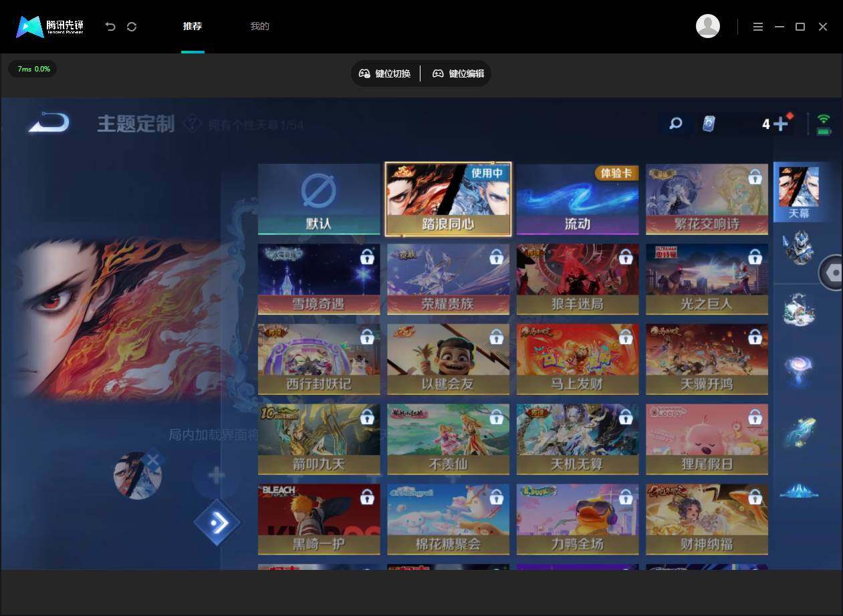This screenshot has width=843, height=616.
Task: Click the 使用中 badge
Action: [487, 172]
